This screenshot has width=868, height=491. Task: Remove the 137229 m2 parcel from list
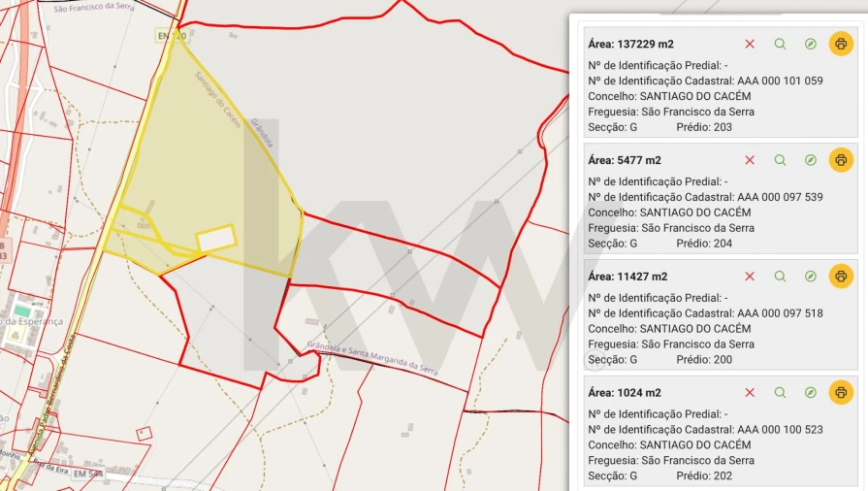[x=750, y=44]
